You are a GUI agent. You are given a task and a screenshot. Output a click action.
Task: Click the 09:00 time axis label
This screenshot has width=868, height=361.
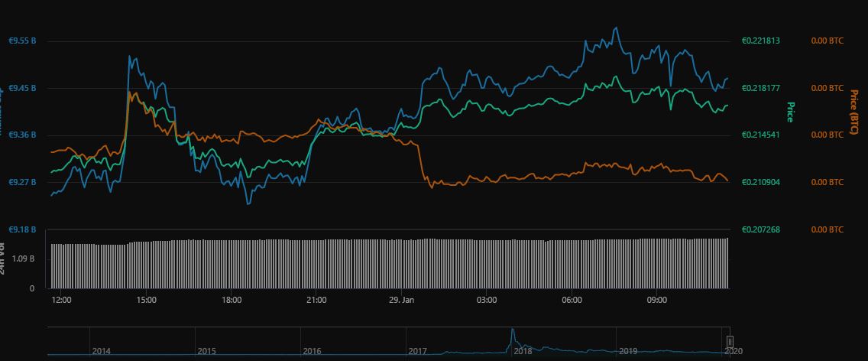657,300
